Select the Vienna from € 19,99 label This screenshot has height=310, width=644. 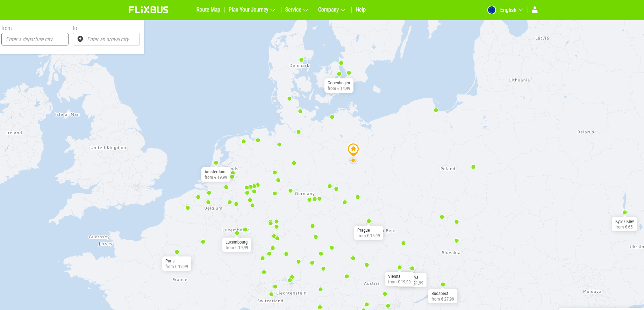pos(399,279)
